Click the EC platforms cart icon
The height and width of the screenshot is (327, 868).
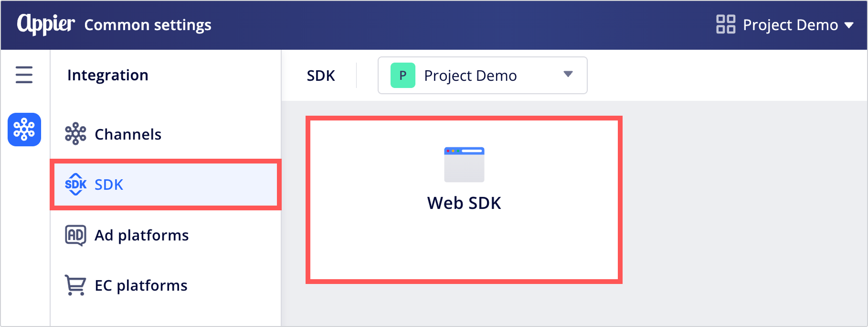(x=75, y=285)
